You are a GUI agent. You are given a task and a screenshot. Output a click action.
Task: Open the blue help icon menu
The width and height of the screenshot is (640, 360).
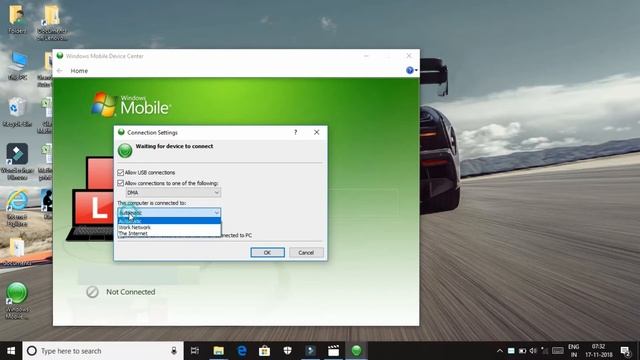click(411, 71)
